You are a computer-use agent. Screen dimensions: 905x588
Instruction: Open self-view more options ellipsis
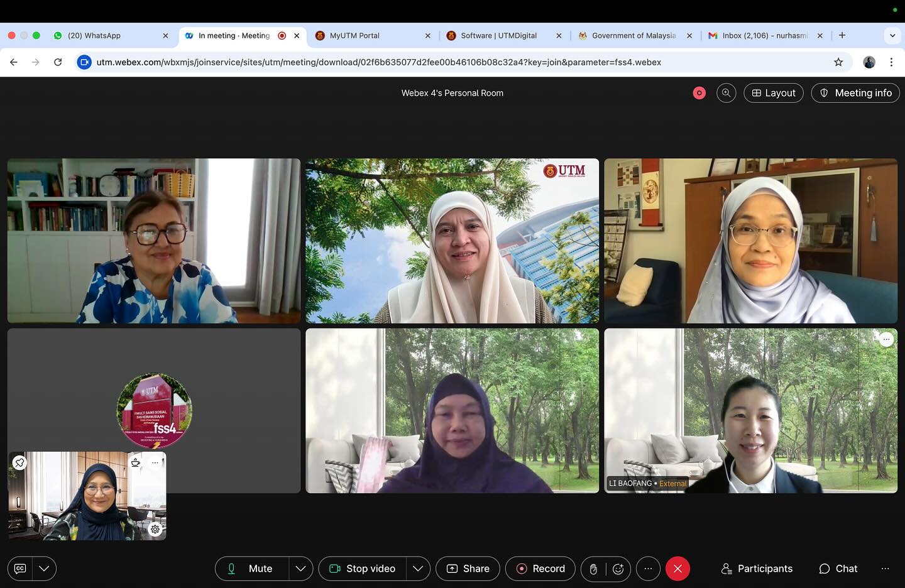coord(155,462)
